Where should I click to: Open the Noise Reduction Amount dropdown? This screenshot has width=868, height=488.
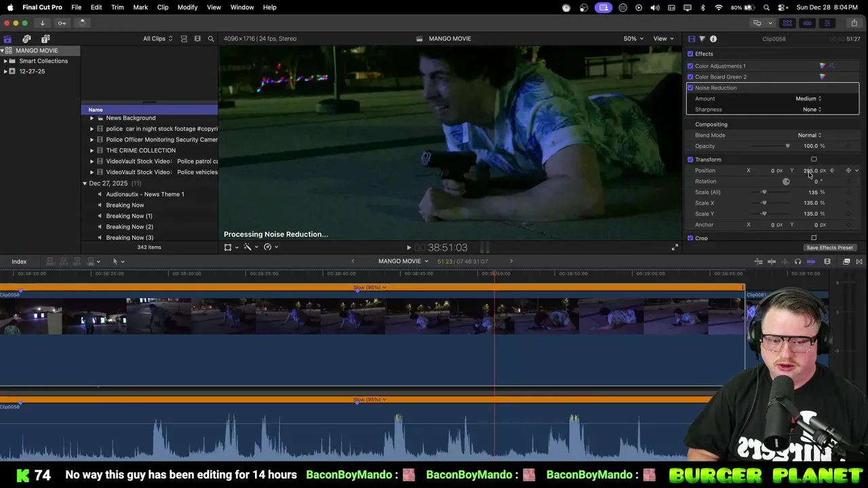(x=808, y=98)
